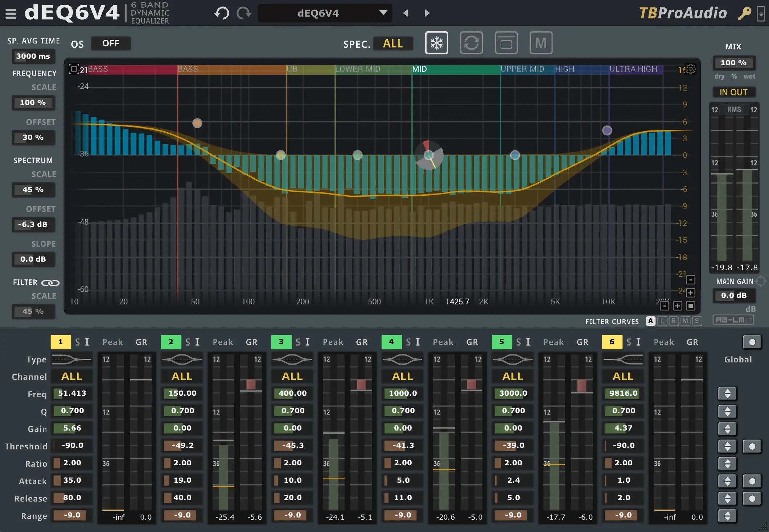The width and height of the screenshot is (769, 532).
Task: Click the MAIN GAIN crosshair icon
Action: [x=761, y=281]
